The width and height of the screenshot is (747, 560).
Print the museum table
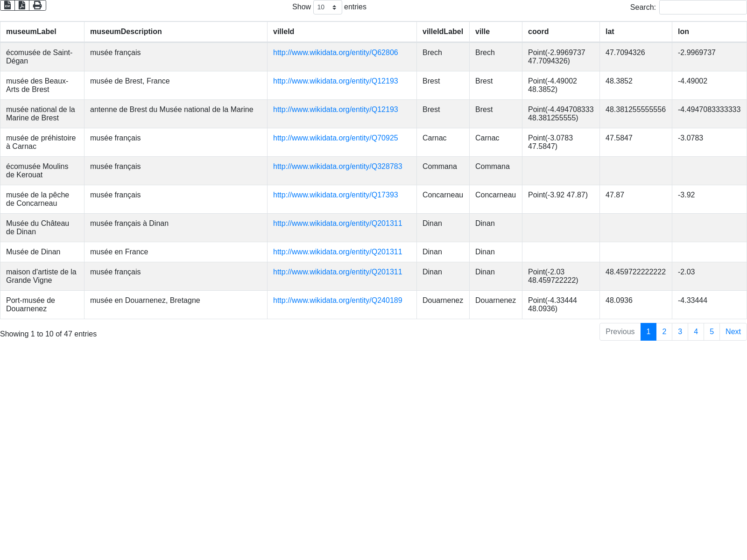tap(37, 5)
